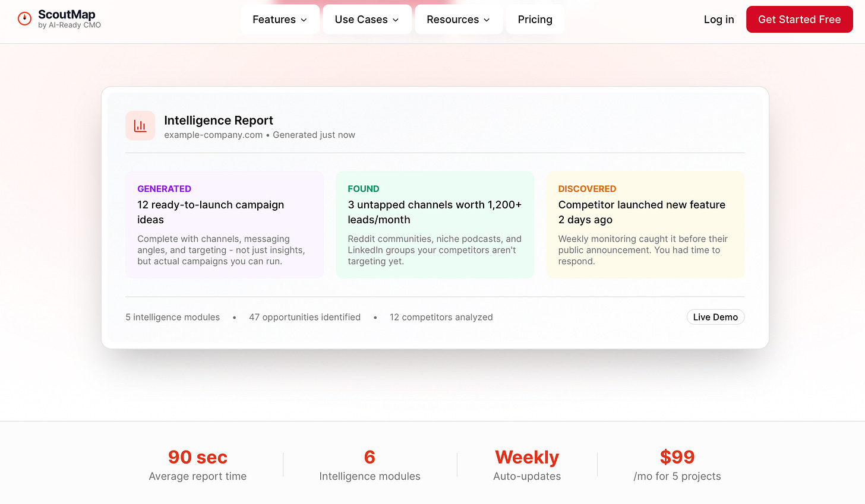Select 'Competitor launched new feature' title

click(x=642, y=212)
